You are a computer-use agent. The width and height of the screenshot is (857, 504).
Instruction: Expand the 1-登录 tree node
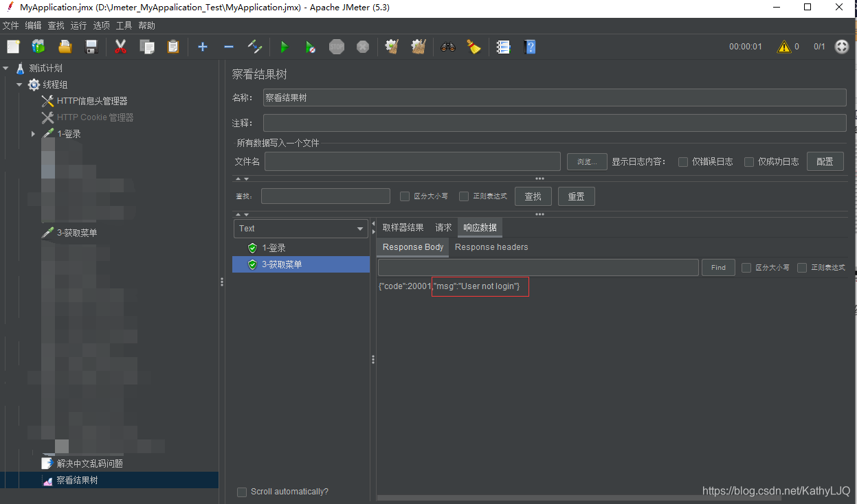pos(33,134)
